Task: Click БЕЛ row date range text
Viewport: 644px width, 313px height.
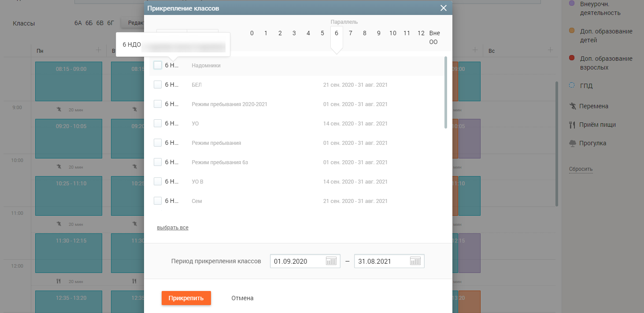Action: pyautogui.click(x=355, y=85)
